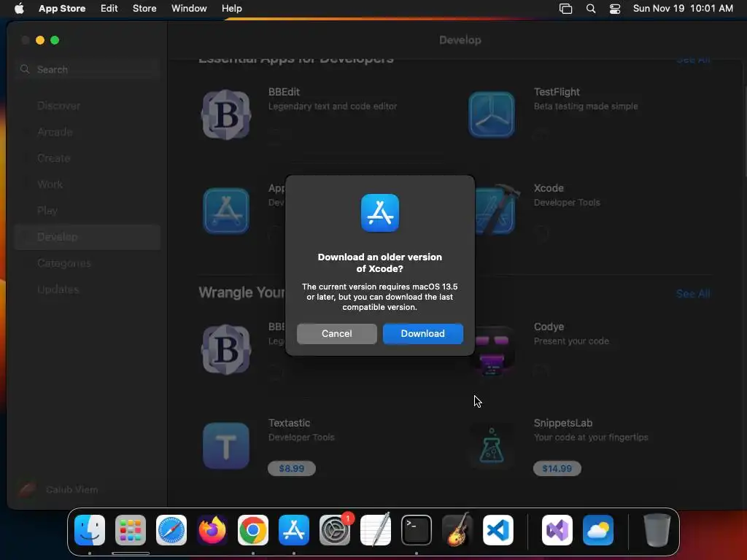Screen dimensions: 747x560
Task: Open the Edit menu
Action: 109,9
